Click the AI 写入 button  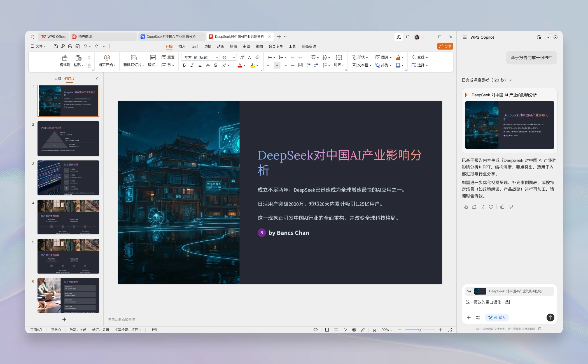coord(497,318)
